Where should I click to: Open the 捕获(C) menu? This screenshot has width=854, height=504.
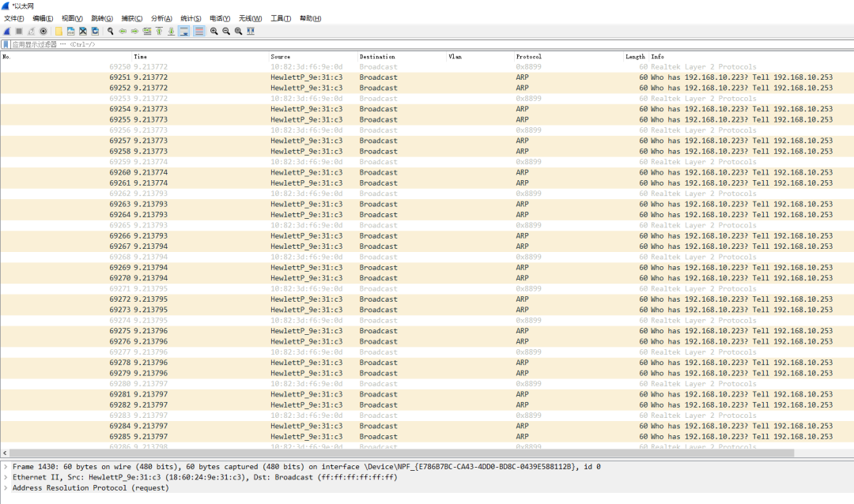132,18
